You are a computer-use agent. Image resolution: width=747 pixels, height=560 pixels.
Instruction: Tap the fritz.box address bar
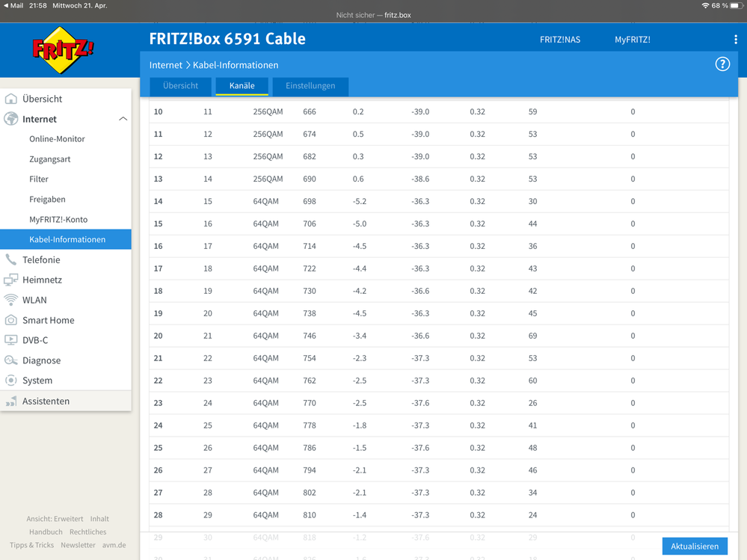pos(374,15)
